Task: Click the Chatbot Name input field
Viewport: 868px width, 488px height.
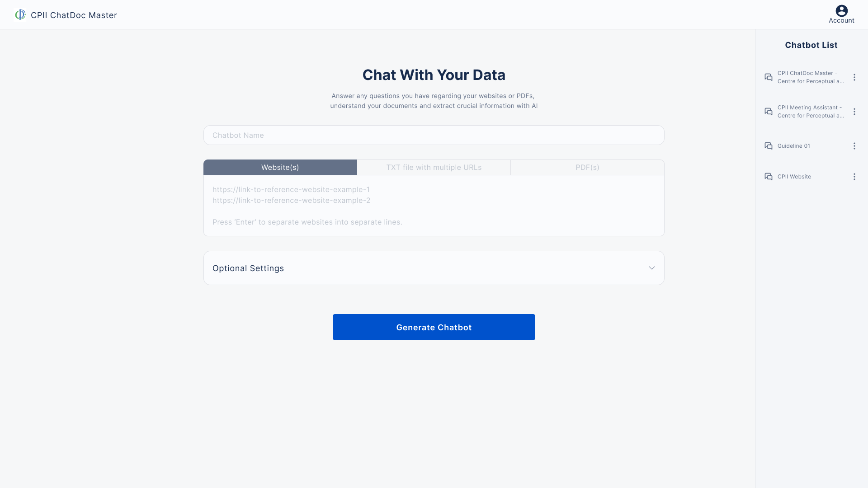Action: tap(434, 135)
